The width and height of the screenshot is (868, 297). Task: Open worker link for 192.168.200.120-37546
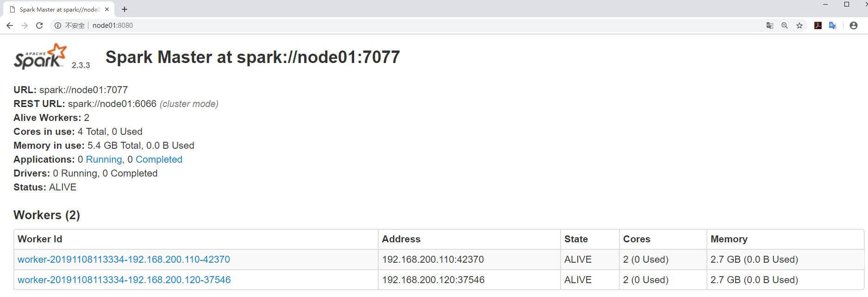[x=124, y=280]
